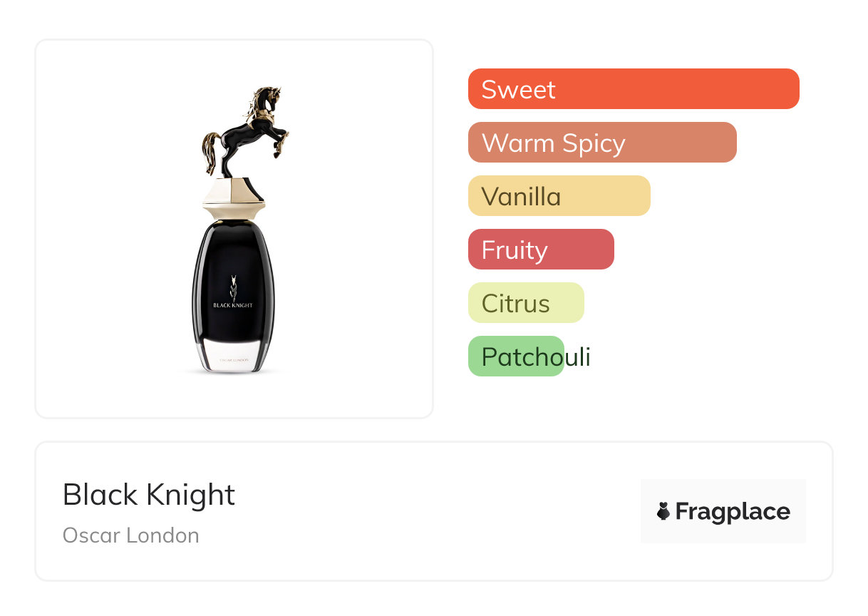Click the BLACK KNIGHT label on bottle
868x616 pixels.
click(233, 305)
